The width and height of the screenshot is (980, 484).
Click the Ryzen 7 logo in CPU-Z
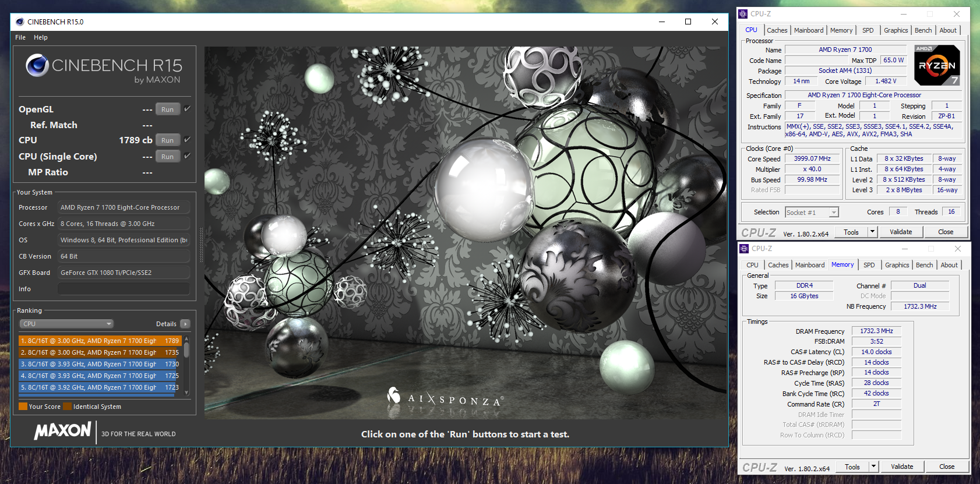click(937, 65)
